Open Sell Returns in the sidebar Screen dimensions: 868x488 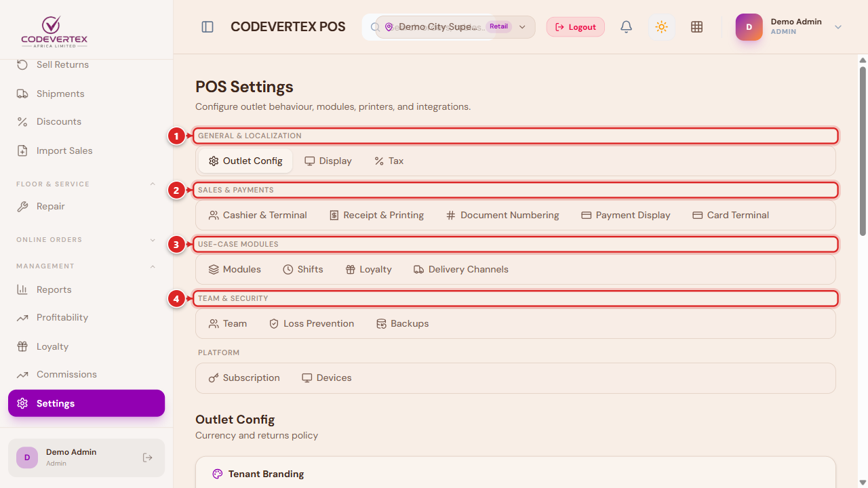(x=86, y=65)
